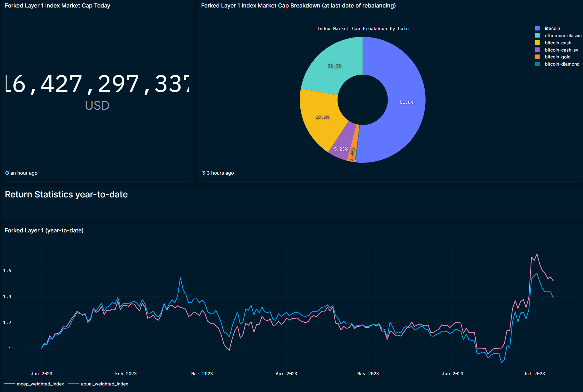
Task: Toggle bitcoin-gold legend entry
Action: pyautogui.click(x=557, y=57)
